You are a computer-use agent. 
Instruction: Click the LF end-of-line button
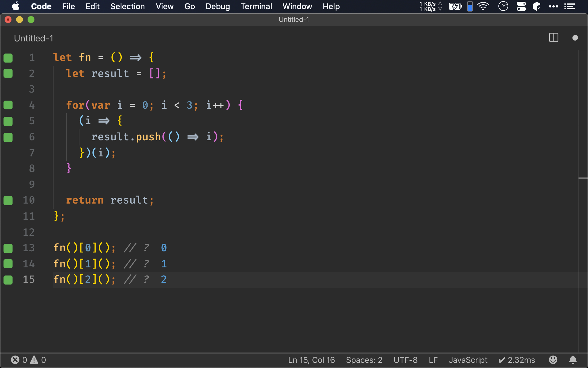(433, 360)
